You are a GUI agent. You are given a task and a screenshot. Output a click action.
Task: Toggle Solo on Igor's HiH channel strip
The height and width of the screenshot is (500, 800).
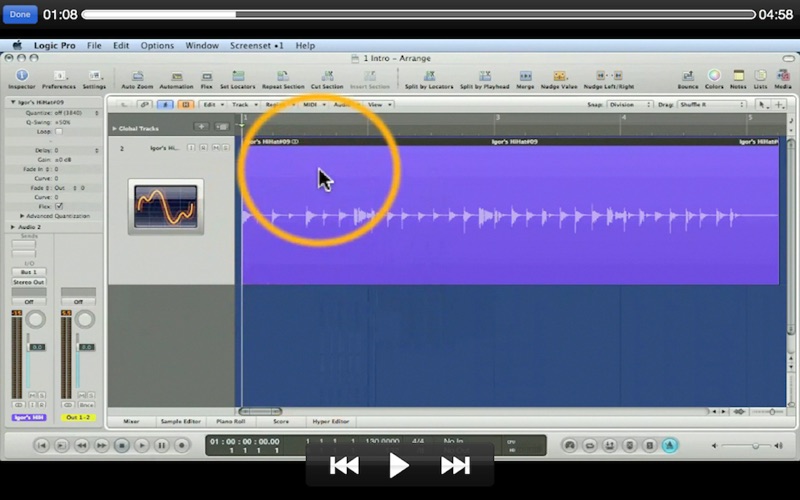pos(41,395)
